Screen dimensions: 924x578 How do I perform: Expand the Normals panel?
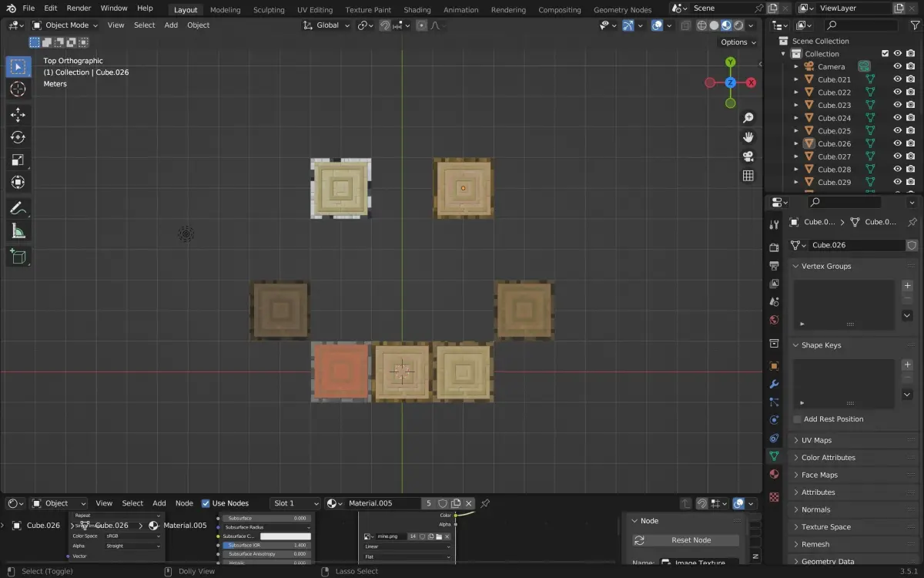click(x=796, y=509)
